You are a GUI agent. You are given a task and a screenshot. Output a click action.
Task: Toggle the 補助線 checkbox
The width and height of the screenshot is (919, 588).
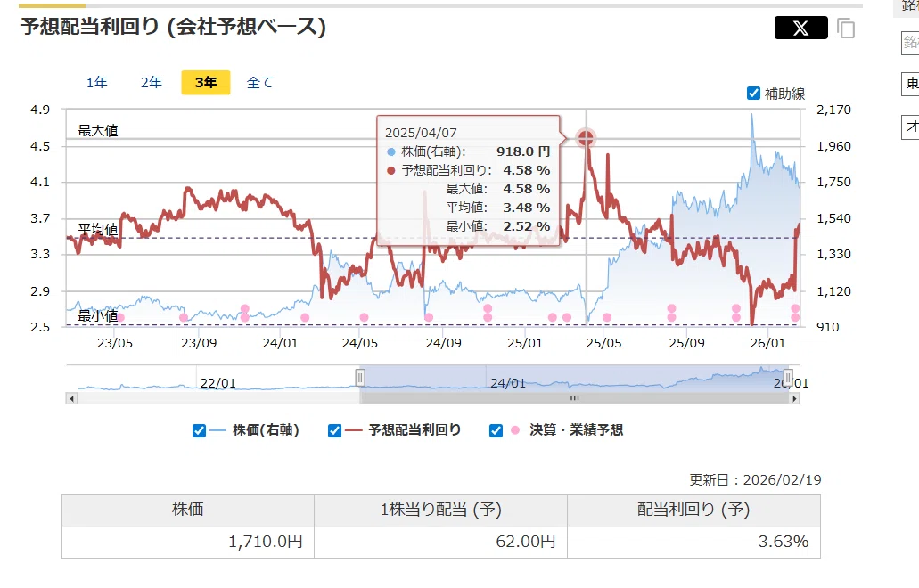click(754, 94)
